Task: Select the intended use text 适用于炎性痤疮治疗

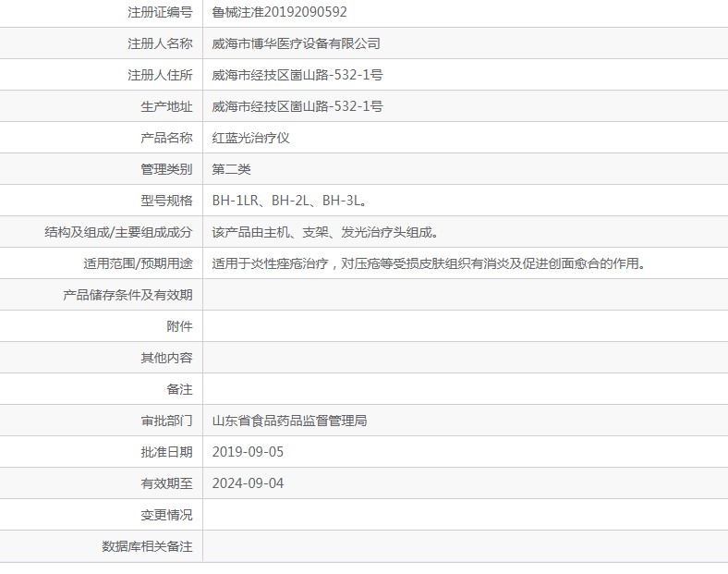Action: pyautogui.click(x=270, y=263)
